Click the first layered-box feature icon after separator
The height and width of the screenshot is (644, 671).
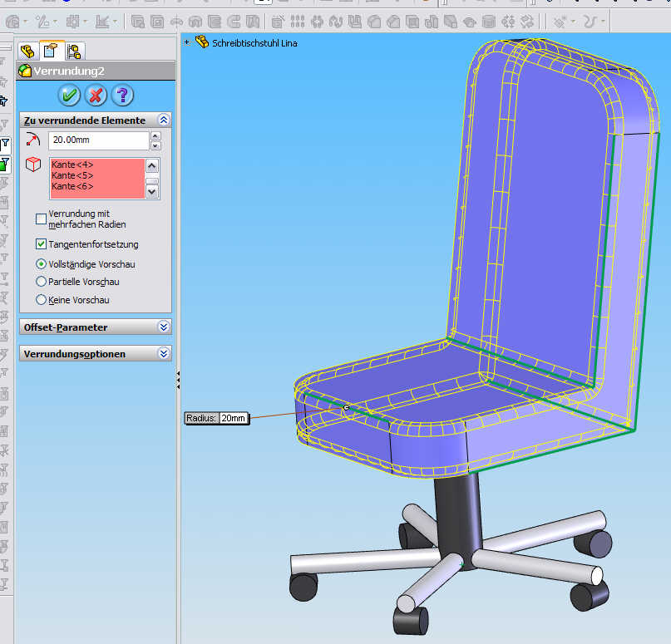click(138, 22)
